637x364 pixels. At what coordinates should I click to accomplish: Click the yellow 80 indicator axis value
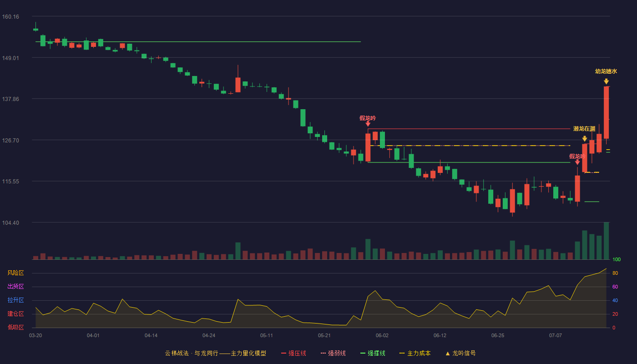(x=615, y=273)
